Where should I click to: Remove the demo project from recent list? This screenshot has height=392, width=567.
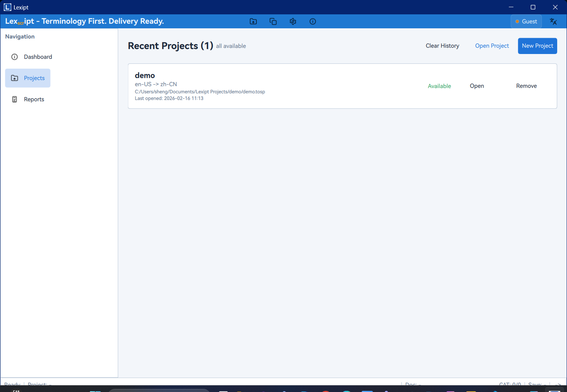pos(526,86)
